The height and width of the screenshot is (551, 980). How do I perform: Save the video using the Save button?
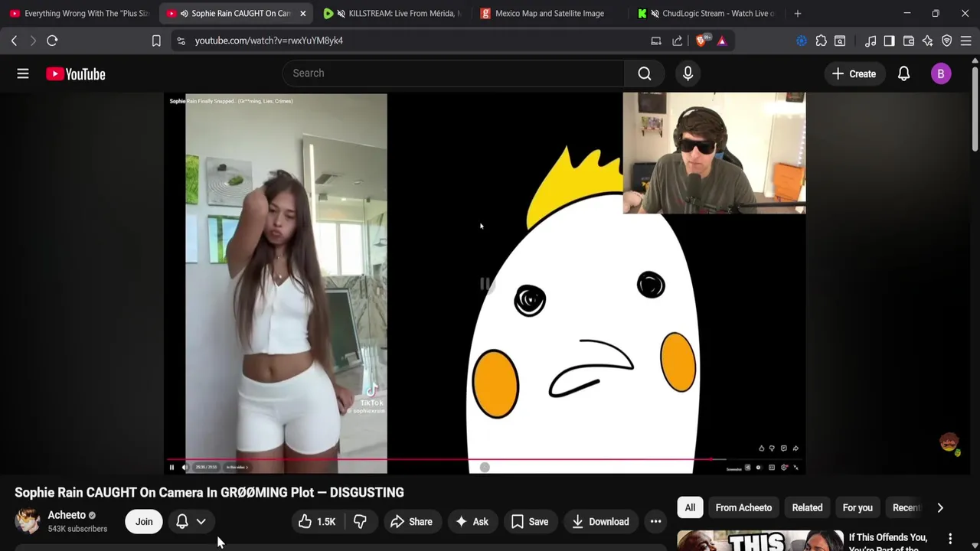tap(530, 521)
